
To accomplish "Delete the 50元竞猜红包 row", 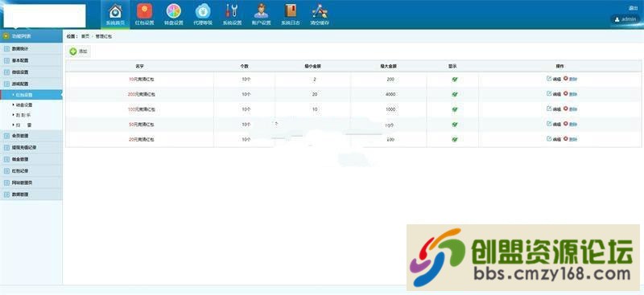I will (570, 124).
